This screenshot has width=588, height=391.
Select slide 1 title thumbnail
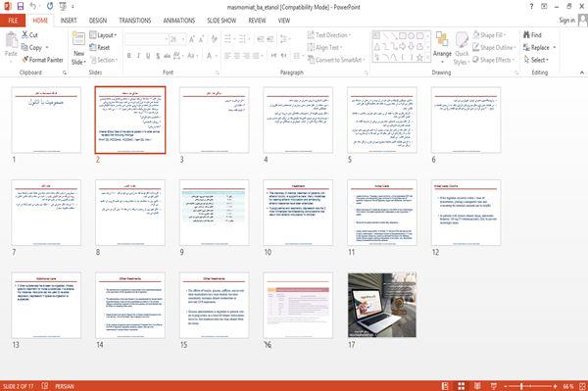[x=46, y=120]
